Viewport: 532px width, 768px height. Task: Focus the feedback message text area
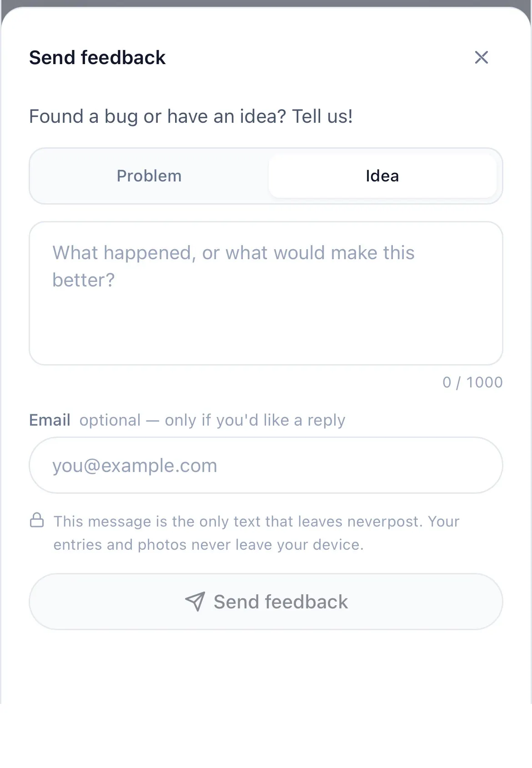coord(266,293)
